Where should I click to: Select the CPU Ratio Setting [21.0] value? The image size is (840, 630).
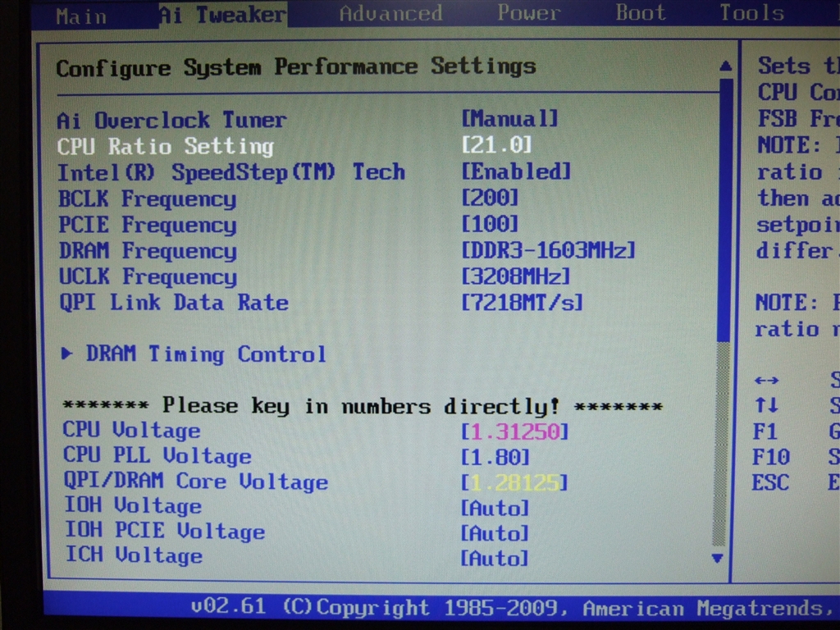(496, 144)
